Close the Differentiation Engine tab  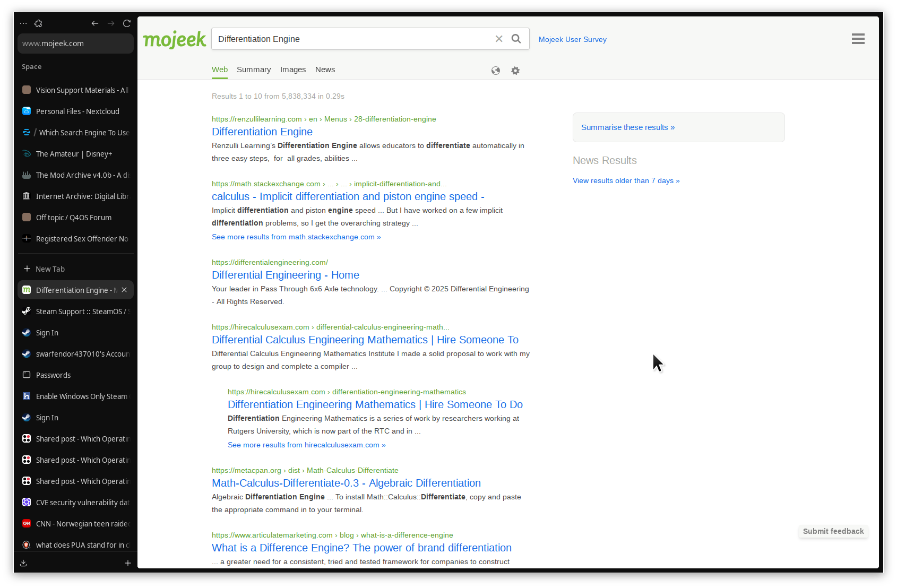[x=124, y=290]
